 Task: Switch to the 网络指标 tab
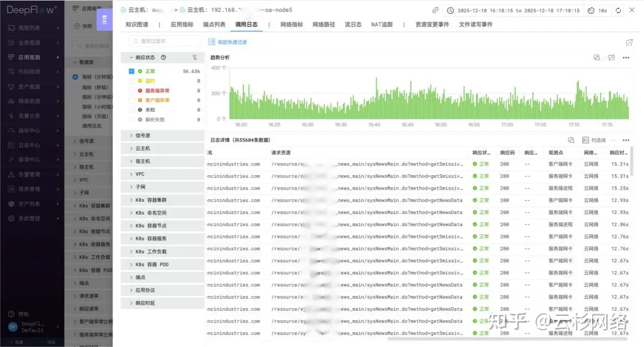291,24
